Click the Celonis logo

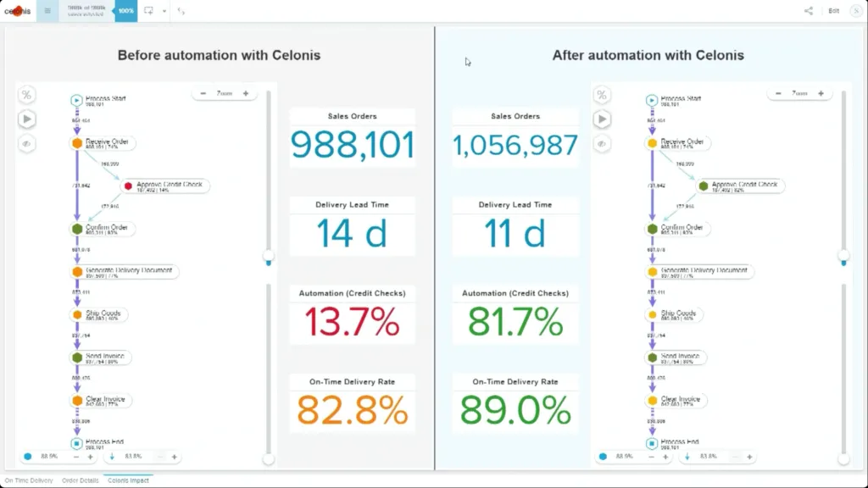[x=17, y=11]
